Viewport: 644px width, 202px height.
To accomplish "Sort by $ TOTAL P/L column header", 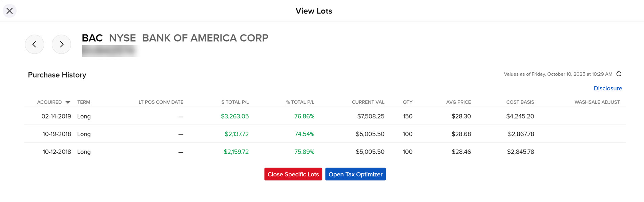I will tap(235, 102).
